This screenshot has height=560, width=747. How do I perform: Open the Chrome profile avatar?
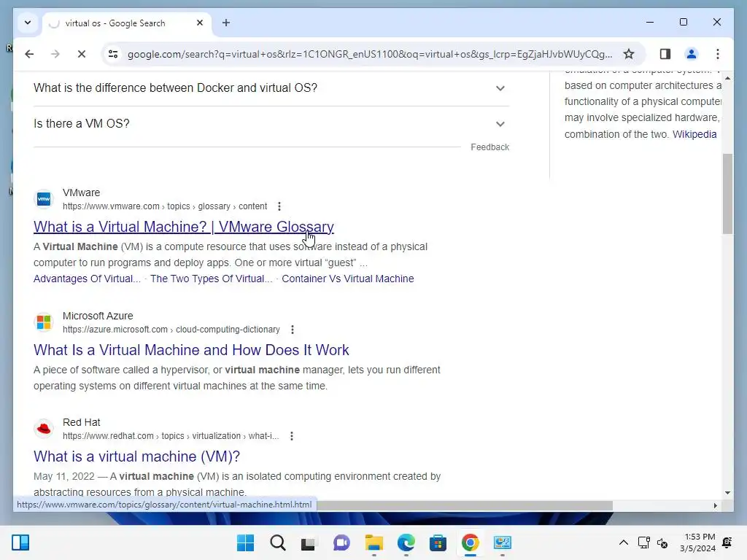[692, 54]
